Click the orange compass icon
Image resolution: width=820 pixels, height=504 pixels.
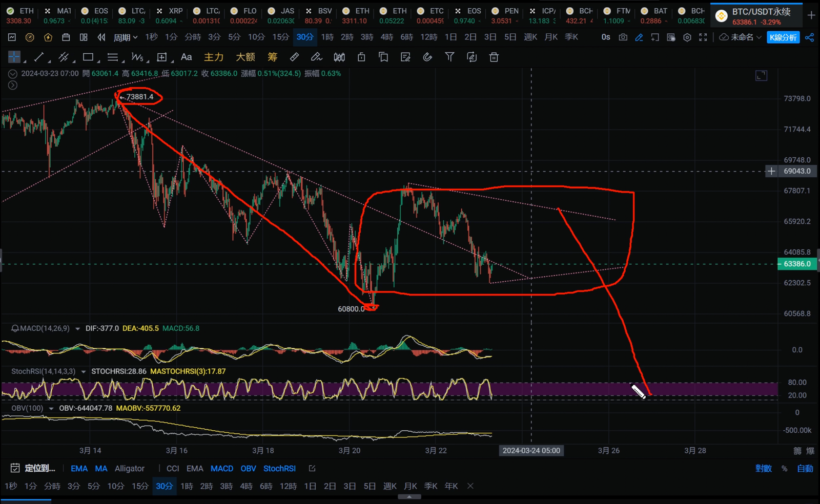30,37
